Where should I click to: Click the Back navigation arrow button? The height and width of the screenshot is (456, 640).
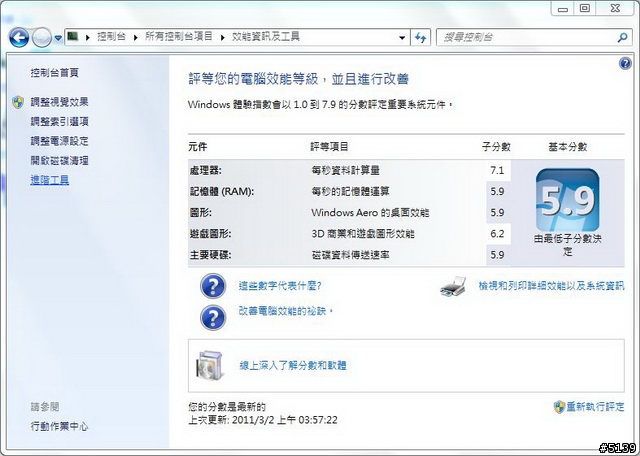(x=19, y=38)
